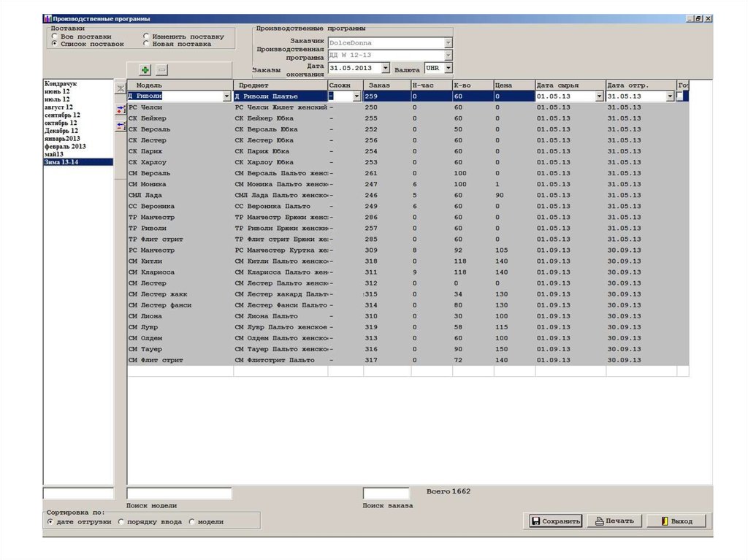Open the Валюта currency dropdown
This screenshot has width=748, height=560.
point(448,68)
